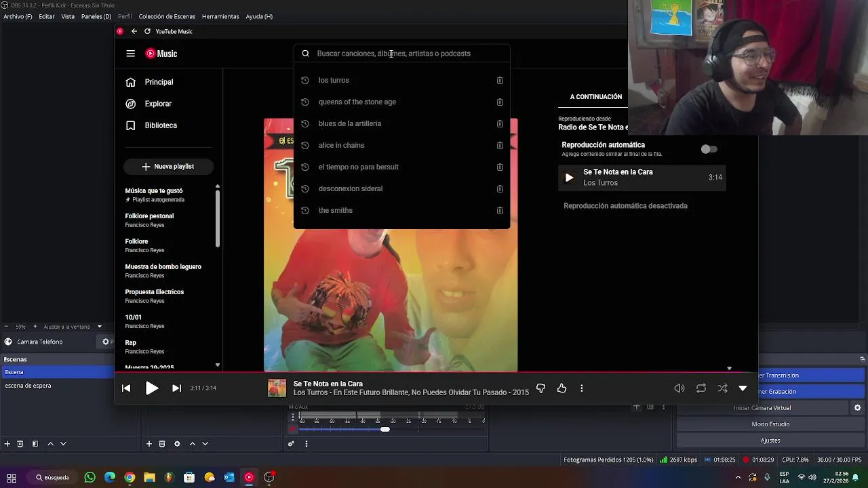Open the YouTube Music hamburger menu
868x488 pixels.
tap(130, 54)
